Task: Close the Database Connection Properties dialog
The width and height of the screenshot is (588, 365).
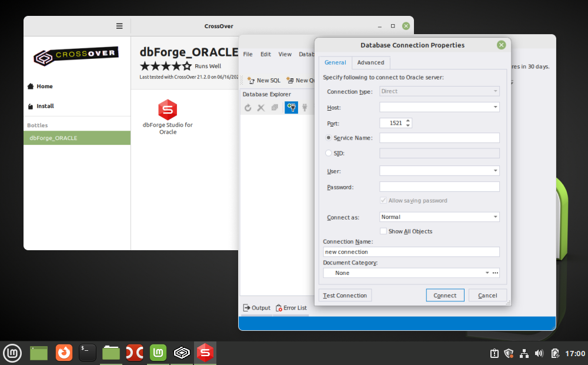Action: [x=501, y=45]
